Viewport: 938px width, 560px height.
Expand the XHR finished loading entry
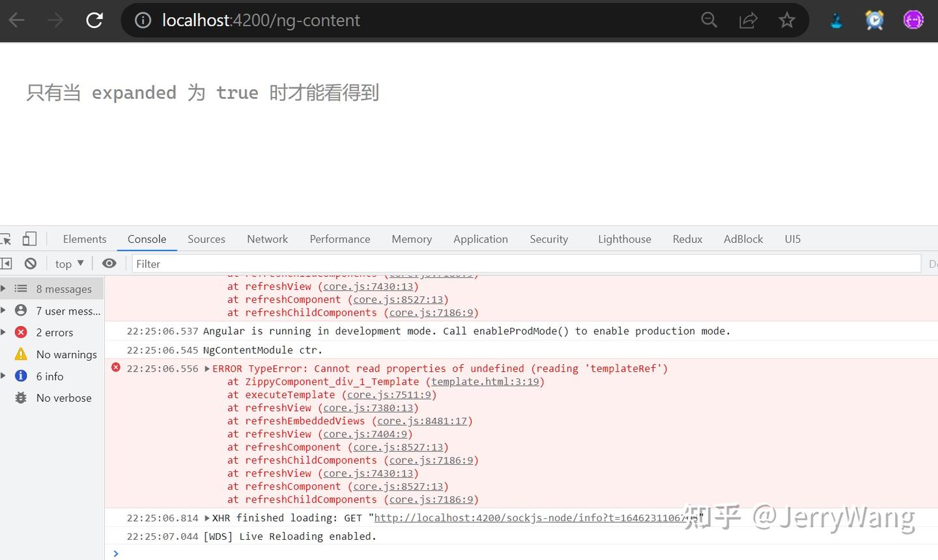point(207,518)
